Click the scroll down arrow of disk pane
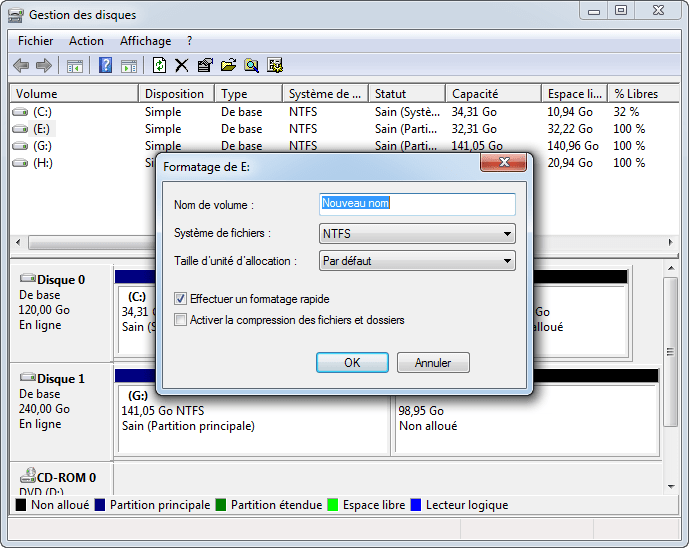Viewport: 689px width, 548px height. pos(671,486)
